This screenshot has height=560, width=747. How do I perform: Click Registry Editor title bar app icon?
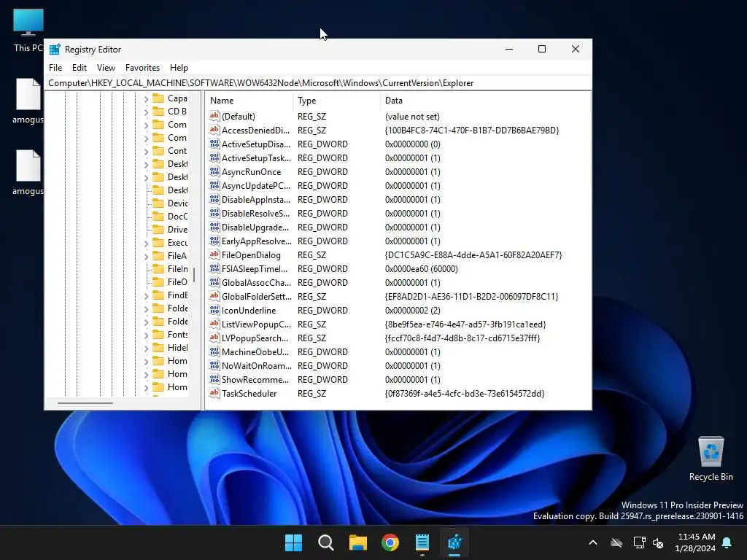coord(55,49)
